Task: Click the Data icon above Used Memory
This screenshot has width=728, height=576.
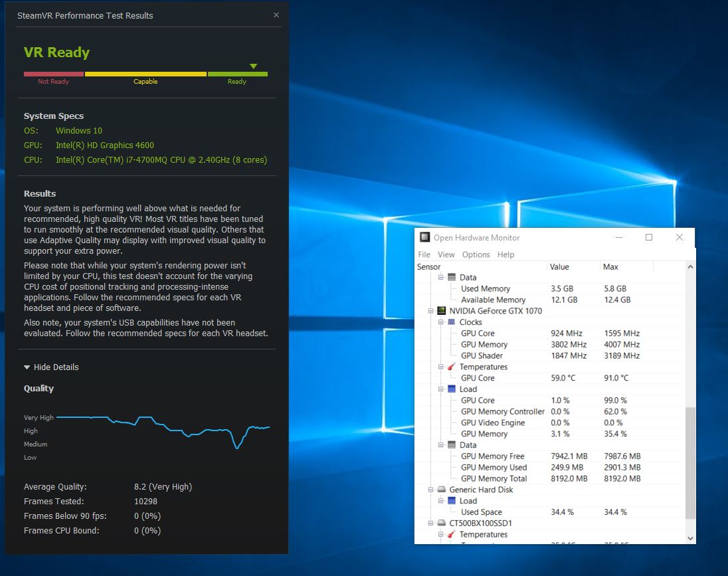Action: [451, 277]
